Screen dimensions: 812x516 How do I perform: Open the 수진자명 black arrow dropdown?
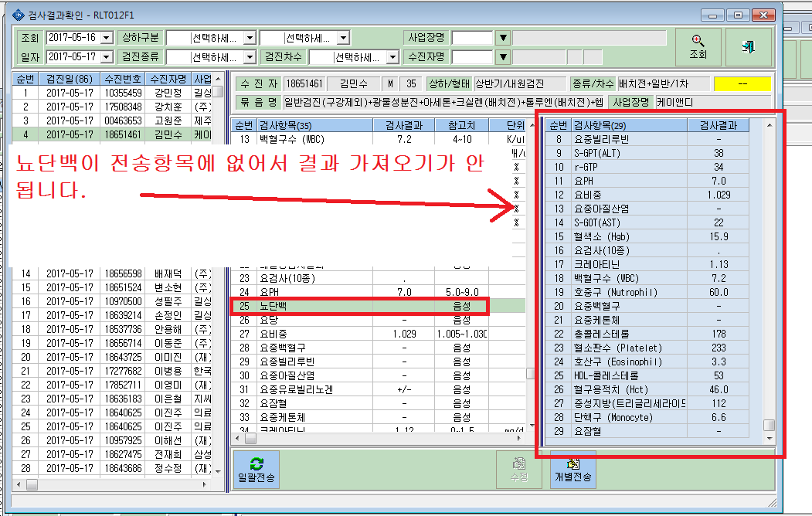pos(503,57)
